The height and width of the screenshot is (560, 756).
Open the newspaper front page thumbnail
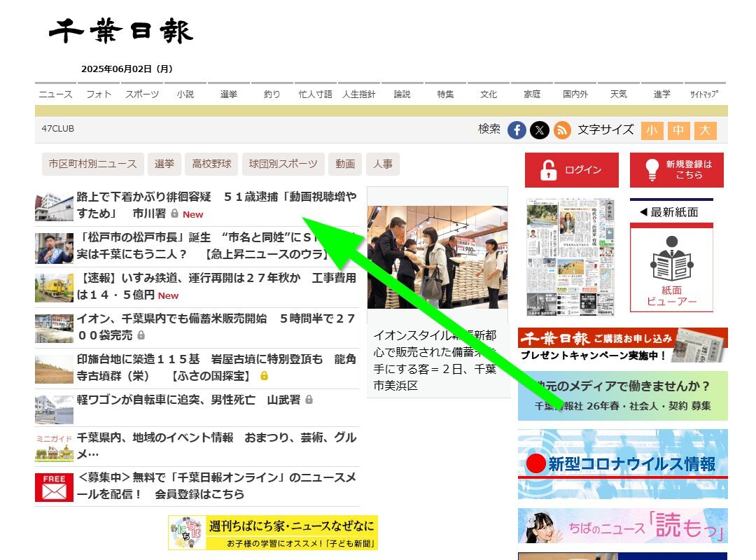click(x=570, y=257)
